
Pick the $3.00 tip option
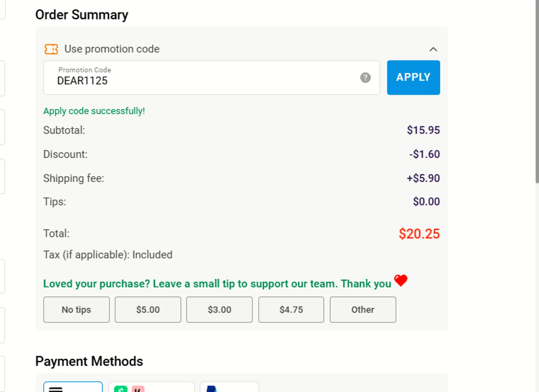[219, 309]
